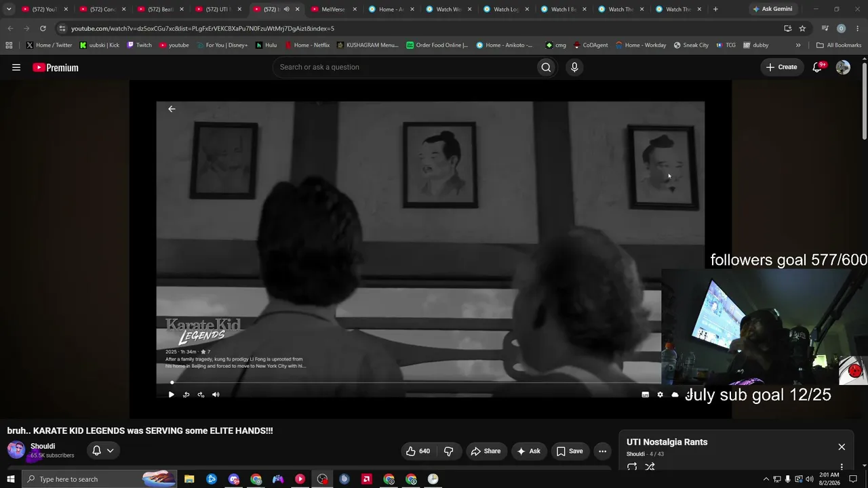
Task: Open playlist options three-dot menu
Action: click(x=842, y=467)
